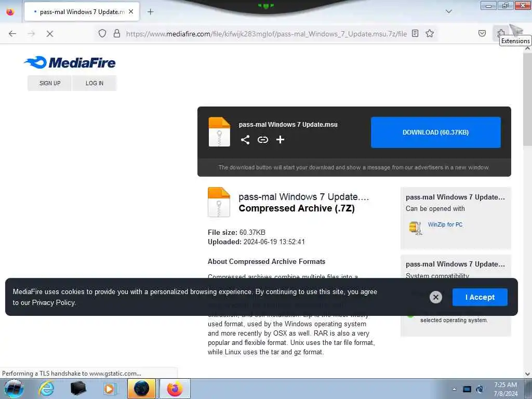
Task: Click the WinZip application icon
Action: click(x=416, y=228)
